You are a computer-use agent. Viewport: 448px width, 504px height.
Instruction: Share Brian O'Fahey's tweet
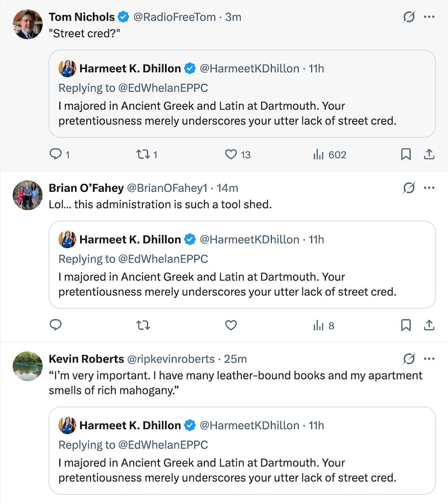click(x=429, y=324)
